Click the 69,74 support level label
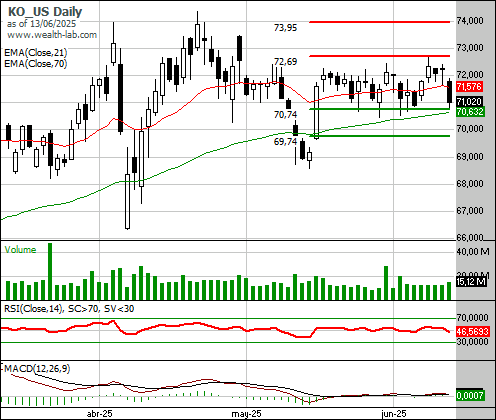 point(285,142)
